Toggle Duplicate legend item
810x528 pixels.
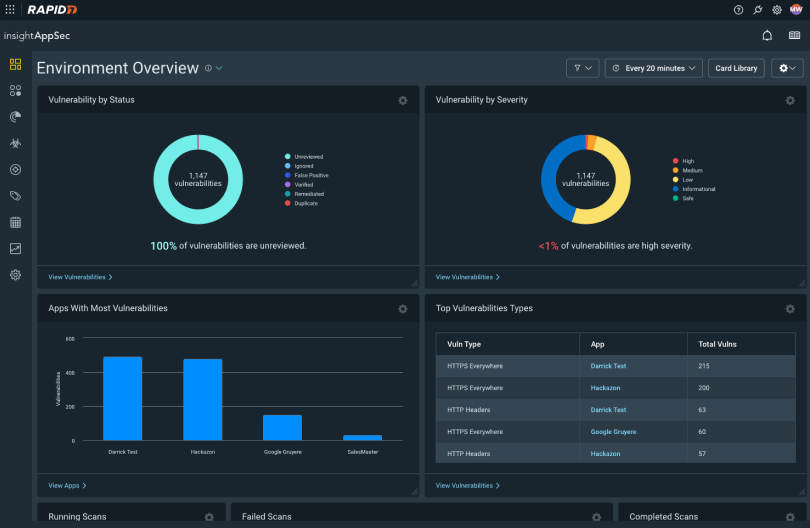(301, 203)
